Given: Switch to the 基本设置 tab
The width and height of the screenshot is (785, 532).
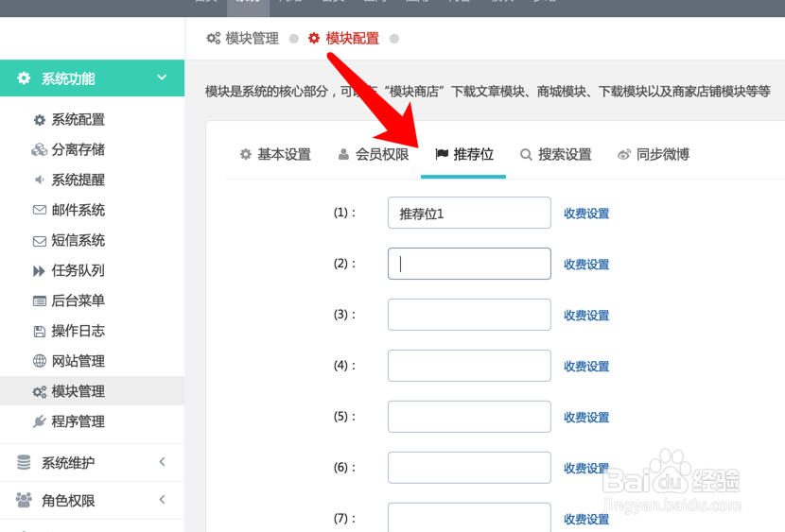Looking at the screenshot, I should [275, 155].
